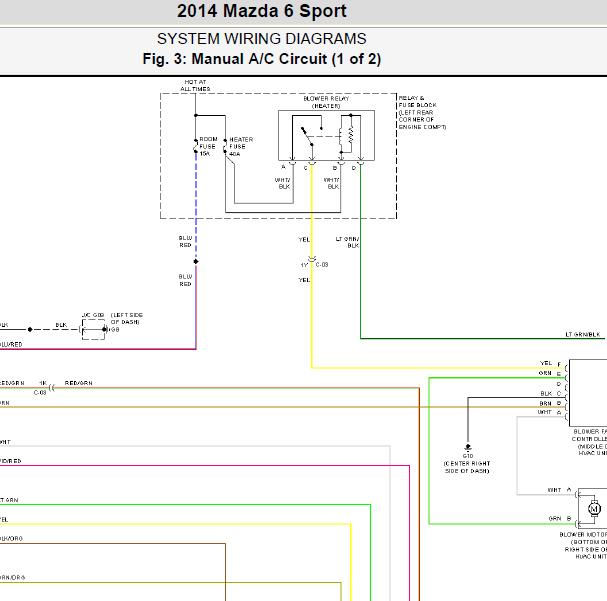Click the 1K connector symbol on RED/GRN wire
This screenshot has height=601, width=607.
(x=52, y=388)
